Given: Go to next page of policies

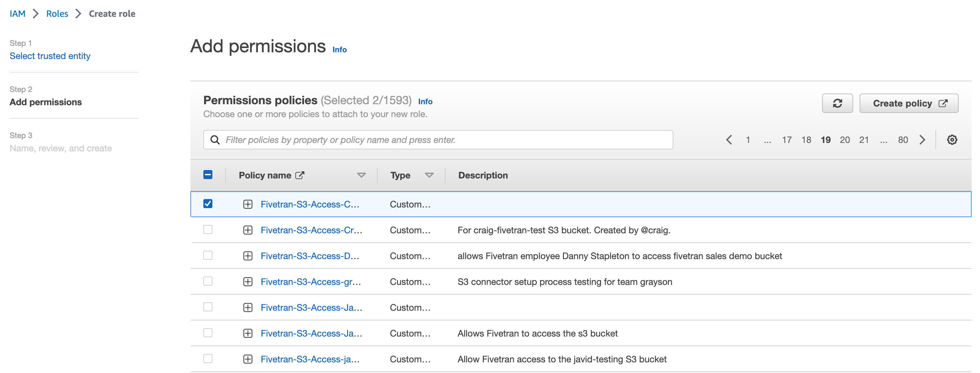Looking at the screenshot, I should [x=922, y=140].
